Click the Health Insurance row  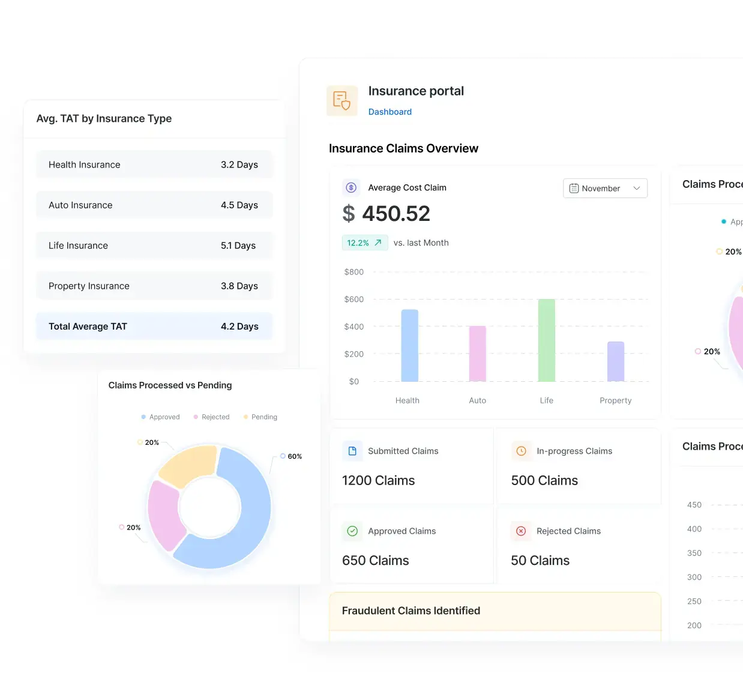click(x=154, y=164)
